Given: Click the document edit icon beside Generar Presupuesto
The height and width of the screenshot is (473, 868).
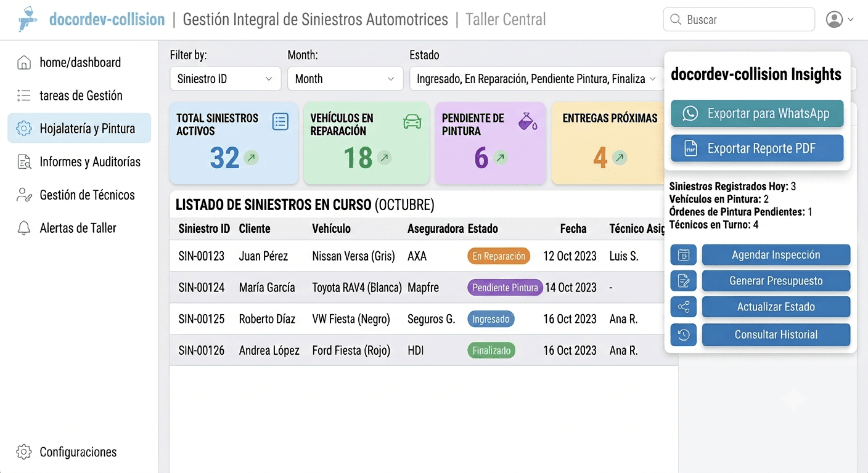Looking at the screenshot, I should point(683,281).
